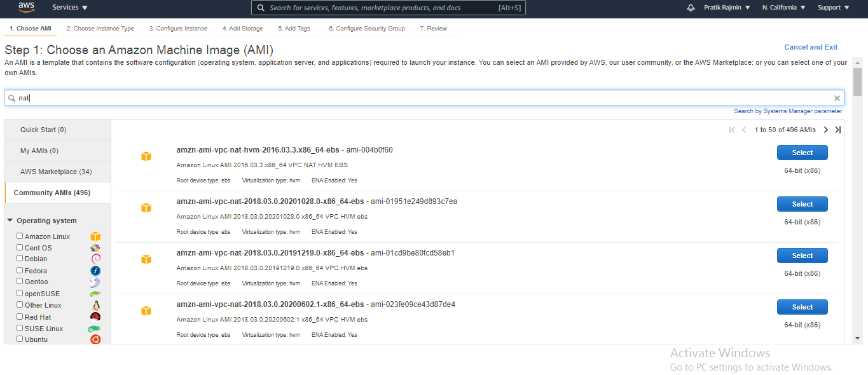Toggle the SUSE Linux filter checkbox

[20, 329]
